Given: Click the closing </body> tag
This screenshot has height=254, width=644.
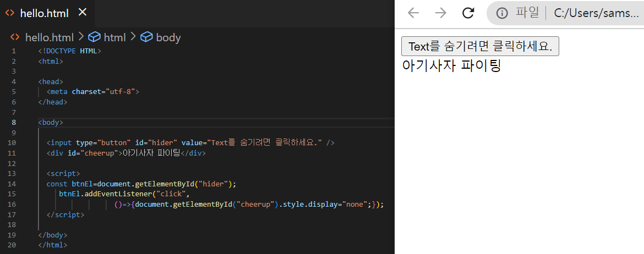Looking at the screenshot, I should click(53, 235).
